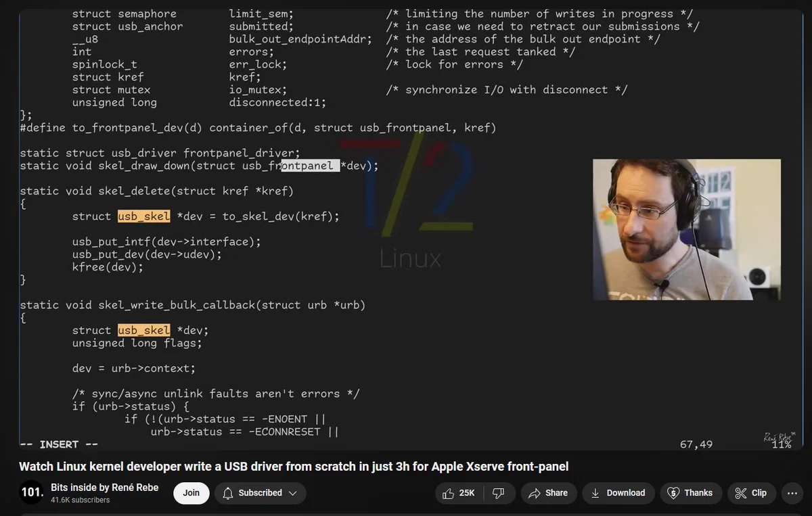
Task: Click comment 'synchronize I/O with disconnect'
Action: (507, 90)
